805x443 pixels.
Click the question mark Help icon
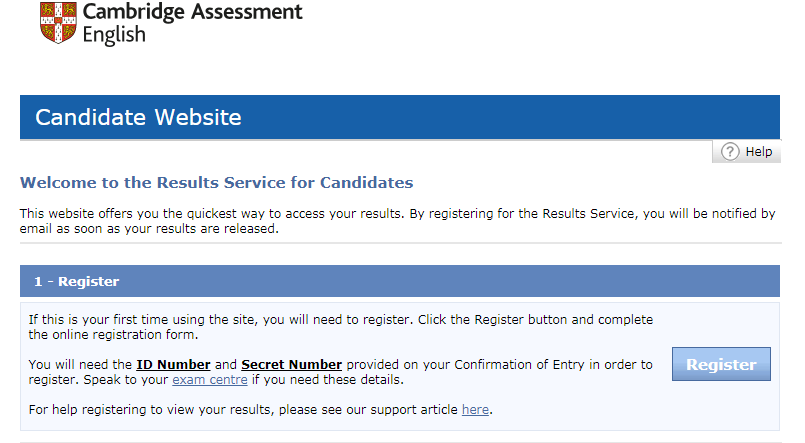[730, 152]
